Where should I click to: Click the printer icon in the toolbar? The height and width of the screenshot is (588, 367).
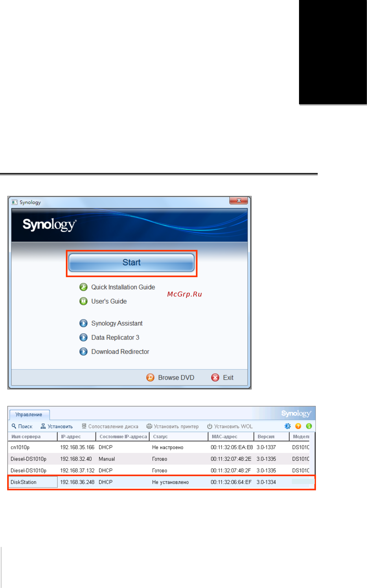click(x=149, y=426)
